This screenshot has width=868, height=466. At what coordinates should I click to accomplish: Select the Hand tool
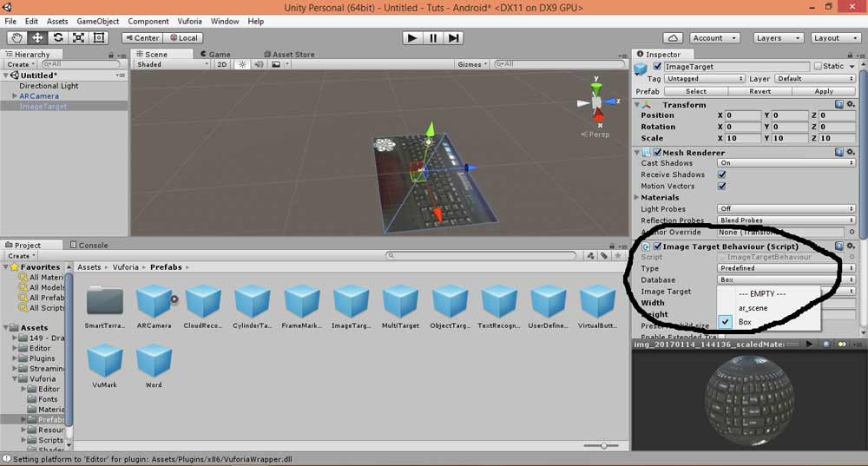(x=16, y=37)
